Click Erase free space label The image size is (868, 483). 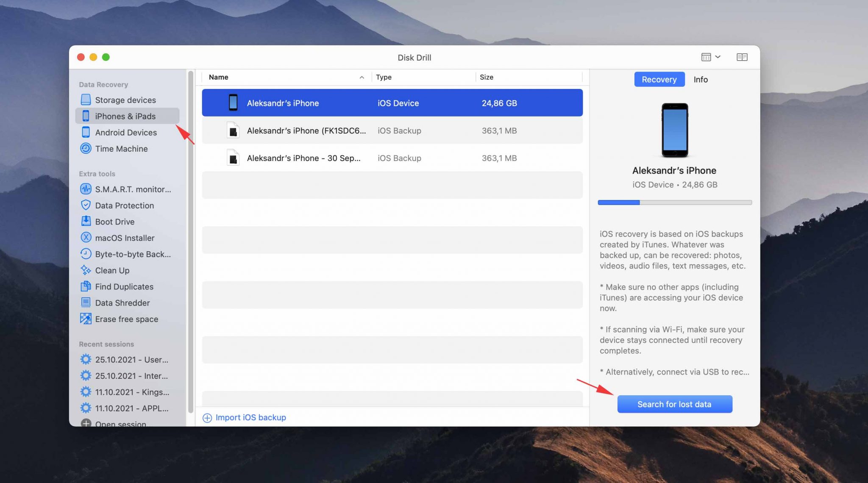pyautogui.click(x=127, y=319)
